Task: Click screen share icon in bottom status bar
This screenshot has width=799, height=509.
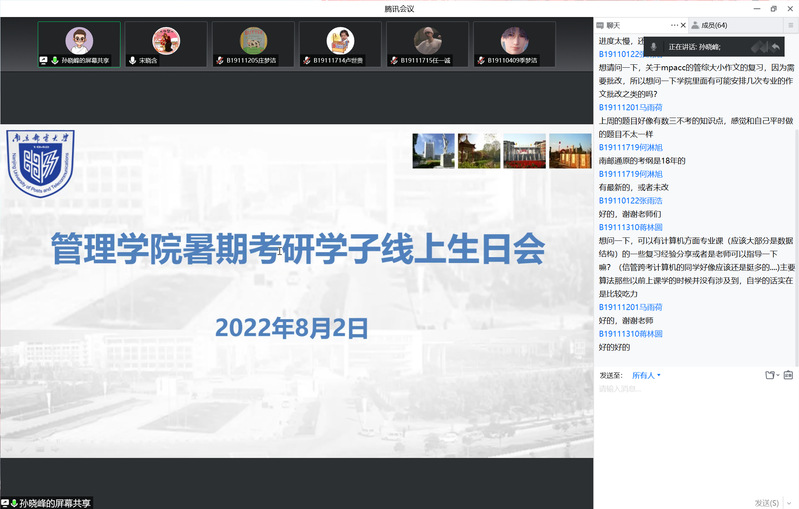Action: point(6,502)
